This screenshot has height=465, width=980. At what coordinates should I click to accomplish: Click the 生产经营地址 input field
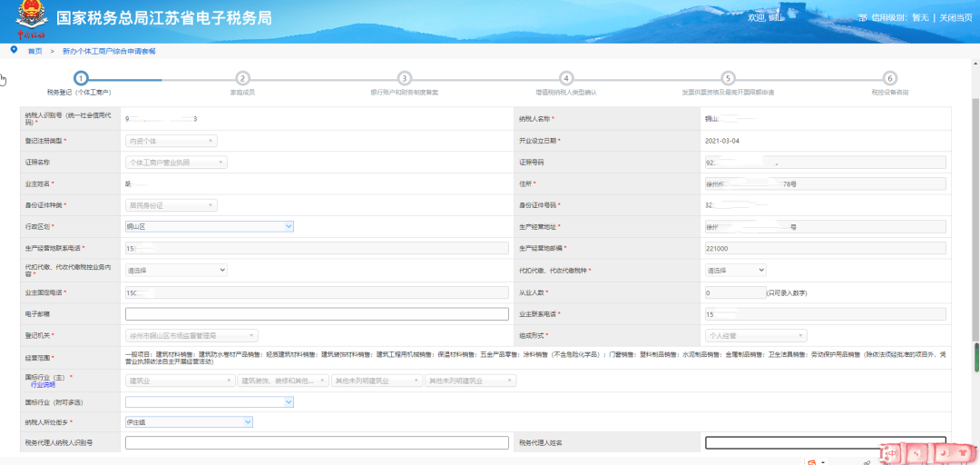(825, 226)
